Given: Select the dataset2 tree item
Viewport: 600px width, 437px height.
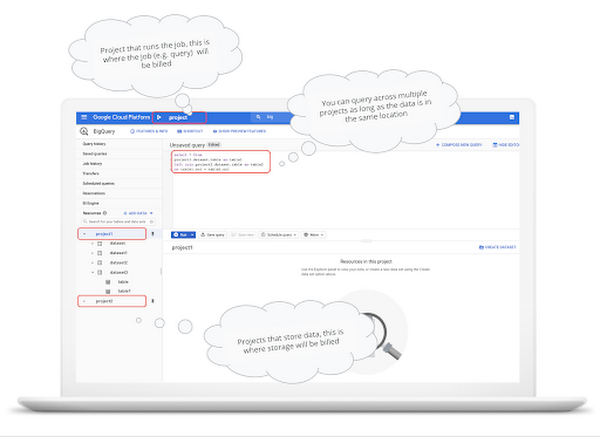Looking at the screenshot, I should click(x=118, y=263).
